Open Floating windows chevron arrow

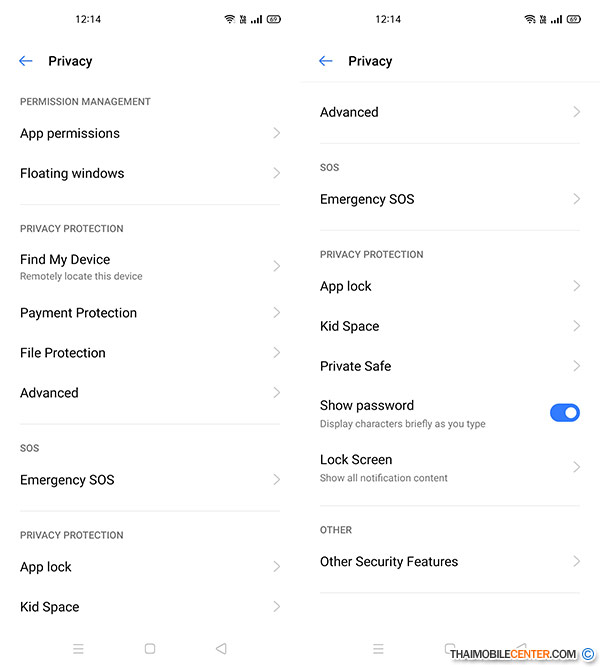277,173
